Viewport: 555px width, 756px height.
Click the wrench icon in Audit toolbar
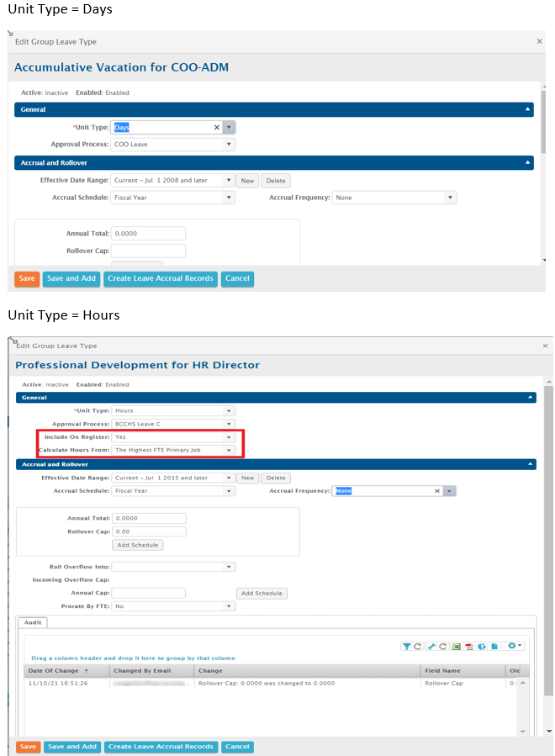431,647
